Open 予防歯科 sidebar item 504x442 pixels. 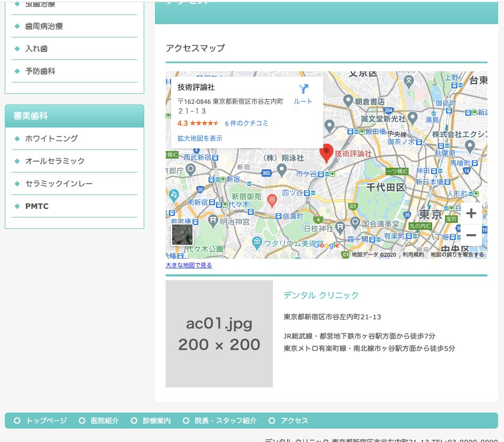click(x=74, y=71)
